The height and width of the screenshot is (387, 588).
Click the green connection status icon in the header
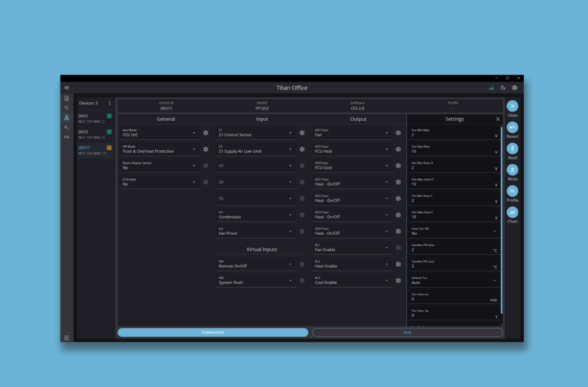[x=491, y=87]
